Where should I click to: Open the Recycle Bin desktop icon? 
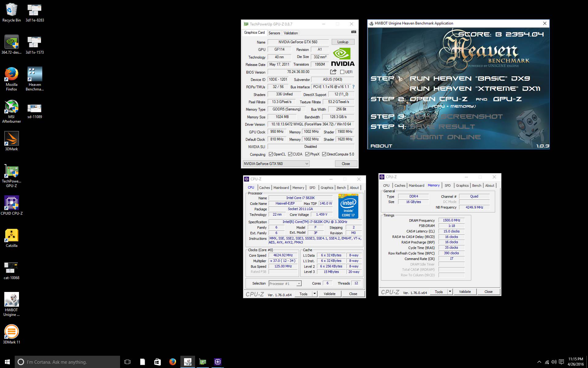tap(12, 13)
